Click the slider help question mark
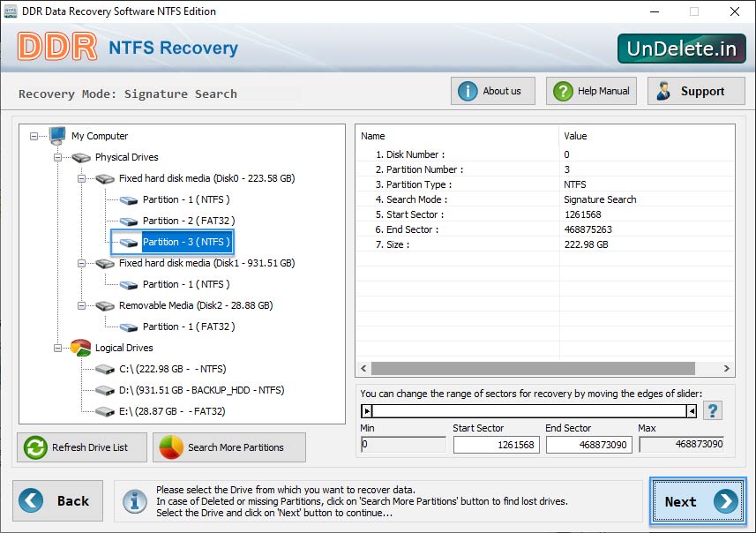This screenshot has width=756, height=533. click(713, 411)
